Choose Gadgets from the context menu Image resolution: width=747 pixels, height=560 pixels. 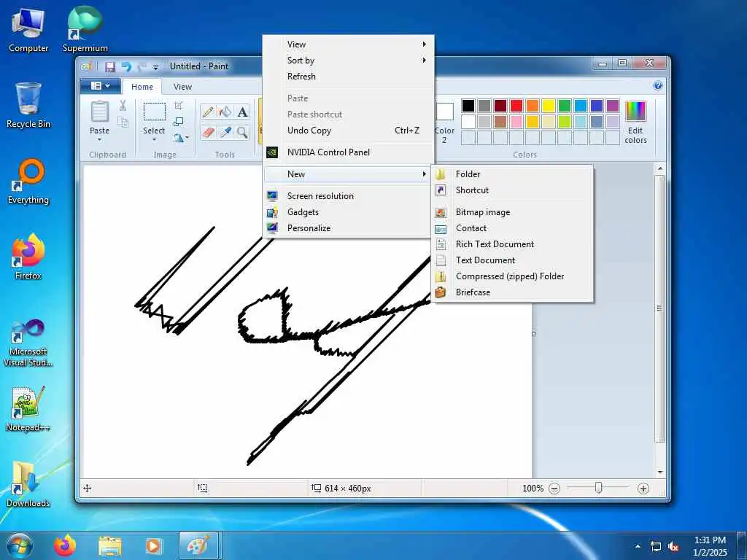pyautogui.click(x=349, y=212)
